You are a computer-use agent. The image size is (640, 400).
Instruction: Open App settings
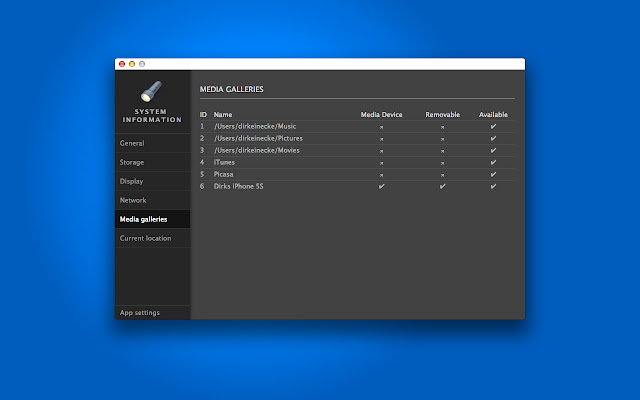click(153, 313)
